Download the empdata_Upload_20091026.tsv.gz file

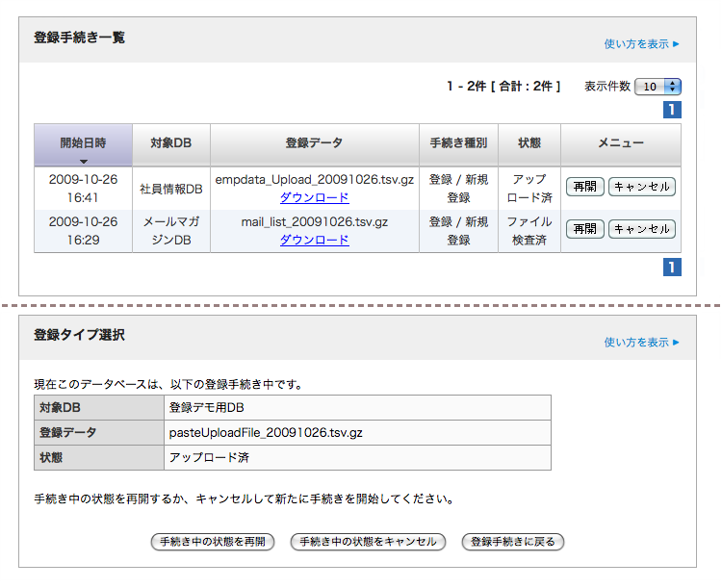[x=315, y=197]
